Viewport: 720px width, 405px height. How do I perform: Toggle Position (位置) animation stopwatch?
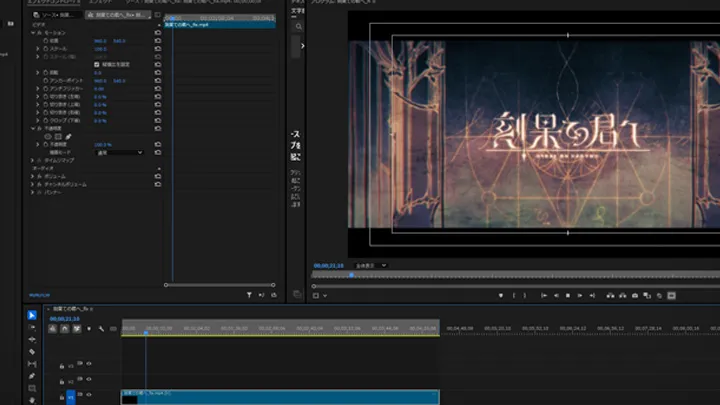click(45, 41)
